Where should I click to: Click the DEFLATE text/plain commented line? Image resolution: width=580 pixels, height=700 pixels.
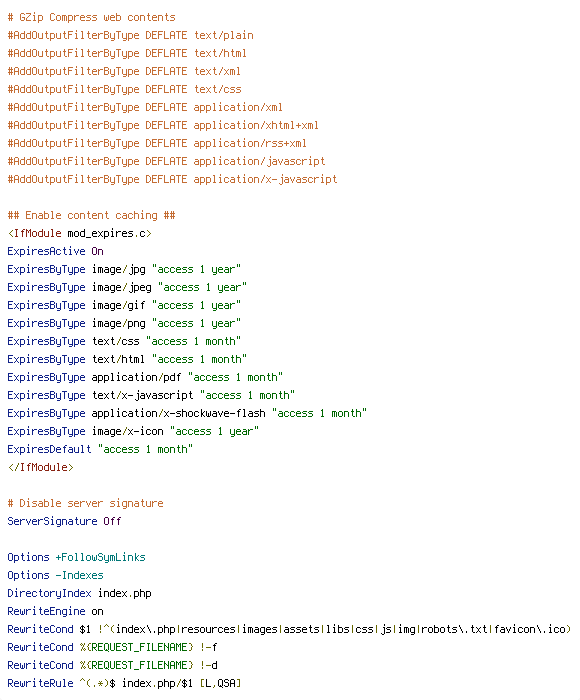point(130,35)
